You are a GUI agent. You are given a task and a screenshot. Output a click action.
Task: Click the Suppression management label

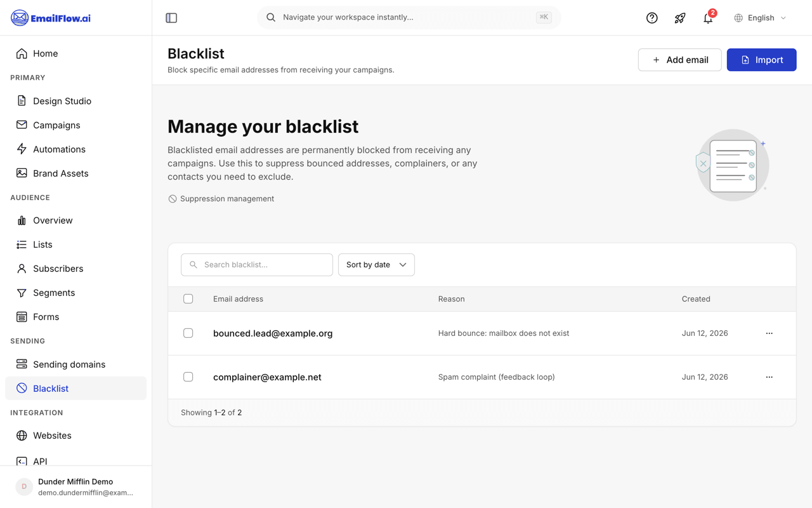(x=227, y=199)
